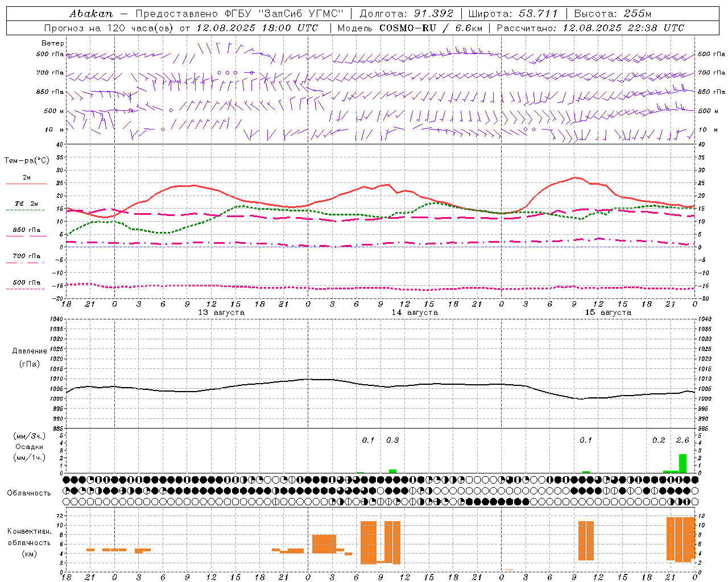Select the "Td 2м" dew point legend label

click(x=27, y=203)
